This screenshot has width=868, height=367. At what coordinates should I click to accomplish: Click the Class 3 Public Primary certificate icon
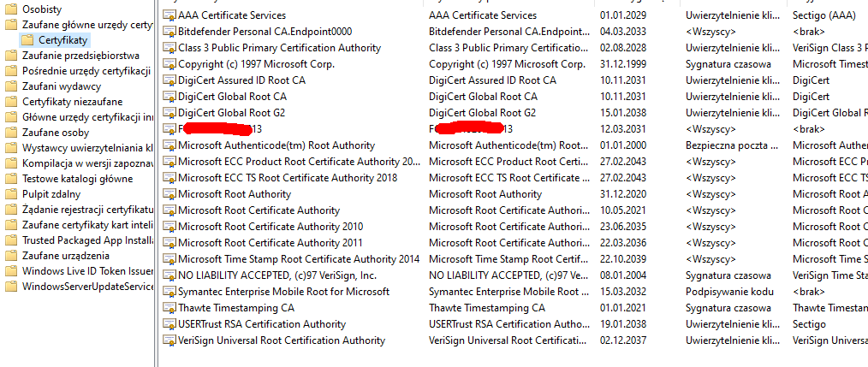169,48
